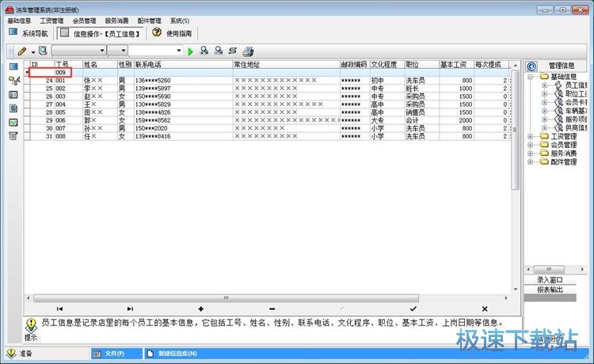Expand the 员工信息 sub-node plus box

[544, 85]
